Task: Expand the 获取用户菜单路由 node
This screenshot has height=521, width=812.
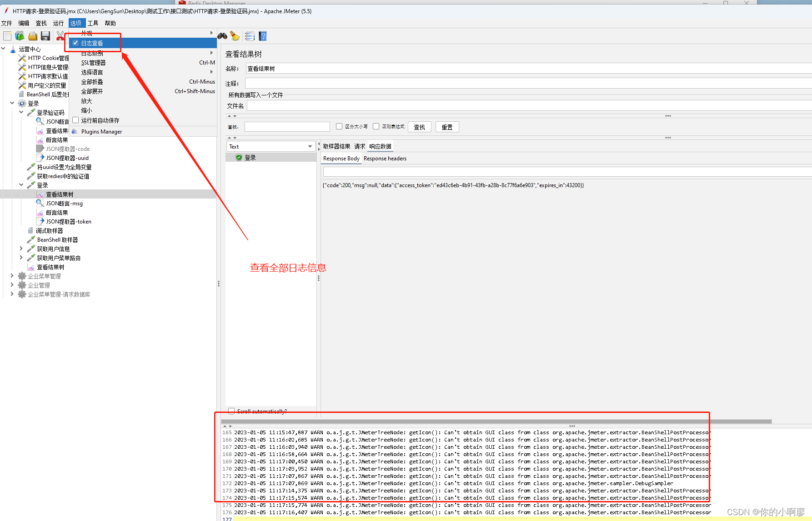Action: click(21, 258)
